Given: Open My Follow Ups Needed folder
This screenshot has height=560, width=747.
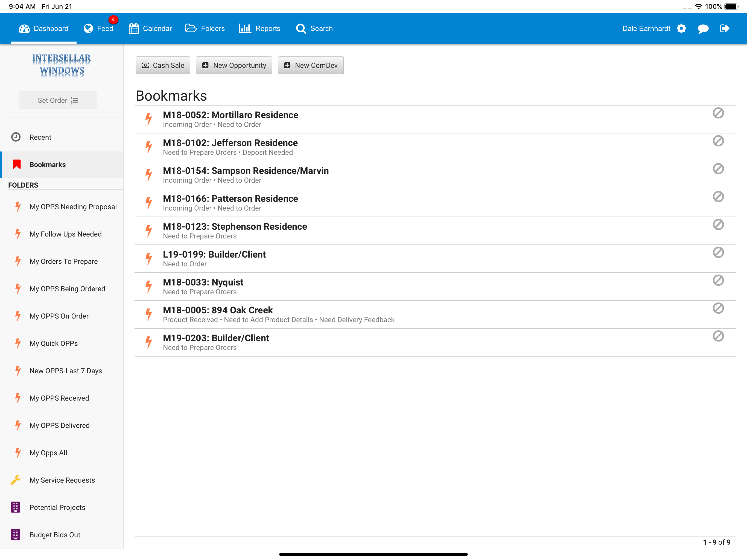Looking at the screenshot, I should pos(62,234).
